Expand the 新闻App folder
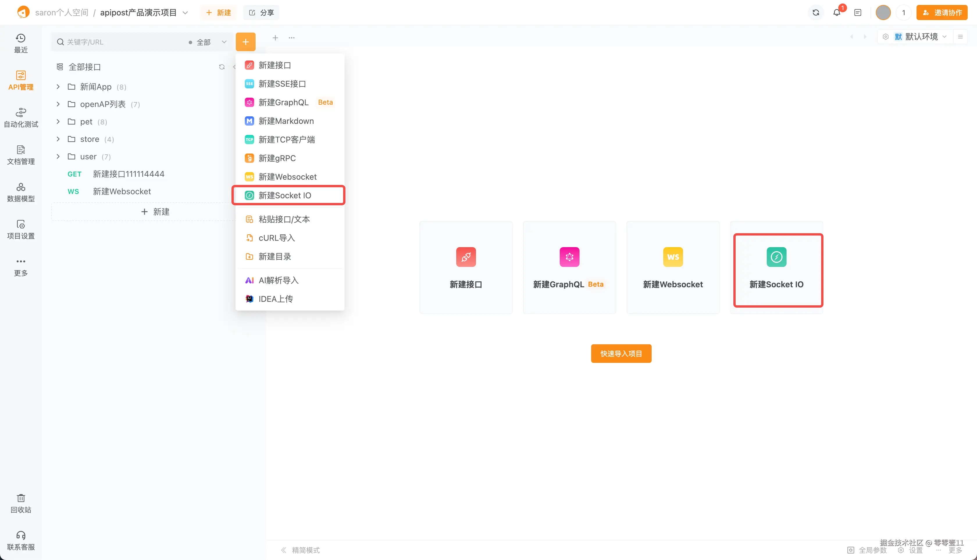 (x=58, y=87)
